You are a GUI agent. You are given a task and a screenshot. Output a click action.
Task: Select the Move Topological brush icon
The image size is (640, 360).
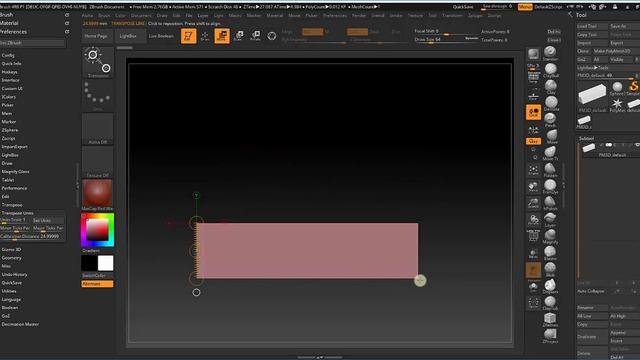click(550, 153)
